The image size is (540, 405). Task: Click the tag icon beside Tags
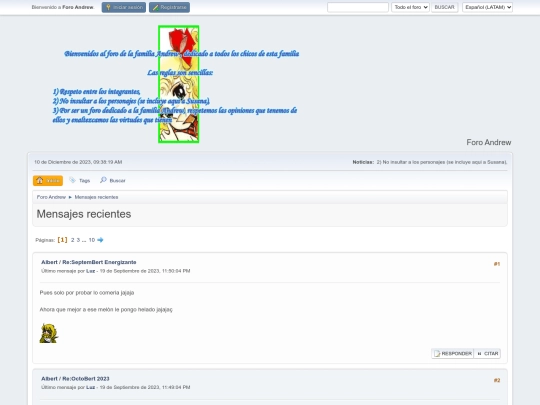tap(72, 180)
